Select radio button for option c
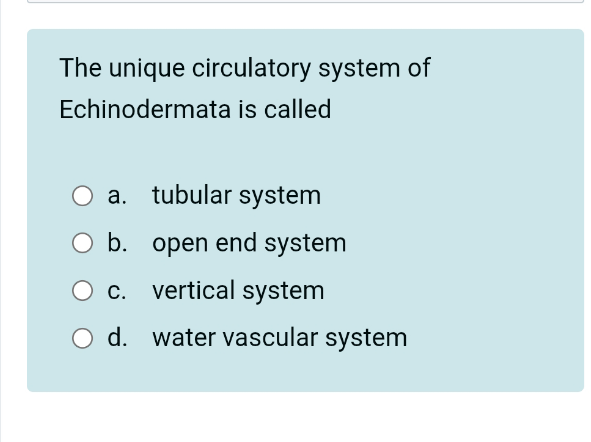 tap(82, 291)
